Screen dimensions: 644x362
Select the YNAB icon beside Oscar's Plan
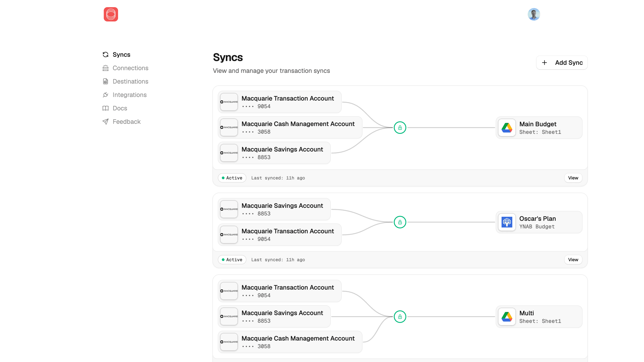point(506,222)
